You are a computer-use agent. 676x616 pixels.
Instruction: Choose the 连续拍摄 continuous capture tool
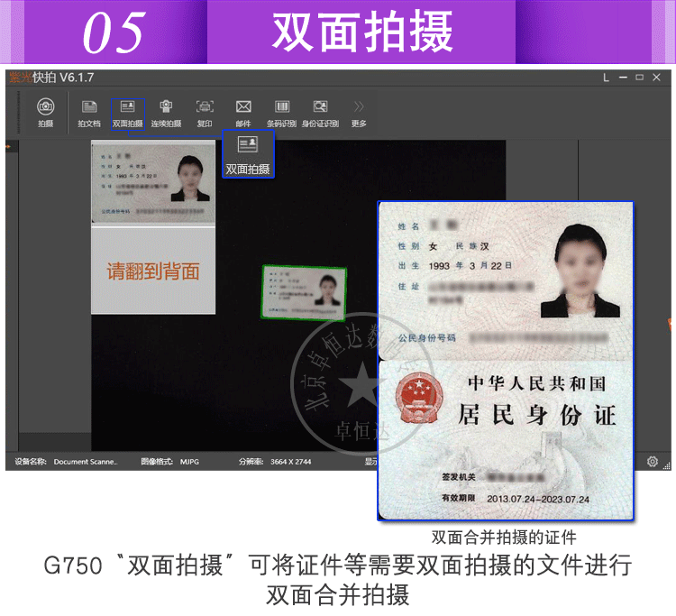point(166,114)
